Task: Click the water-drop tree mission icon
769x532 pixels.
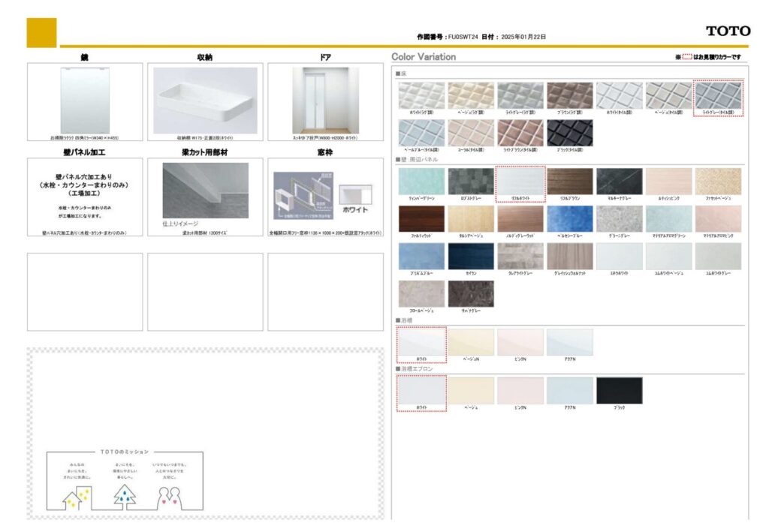Action: point(124,495)
